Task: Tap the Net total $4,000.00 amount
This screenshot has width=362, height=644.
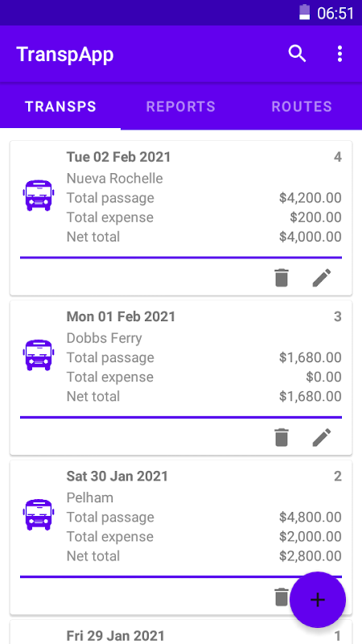Action: 311,237
